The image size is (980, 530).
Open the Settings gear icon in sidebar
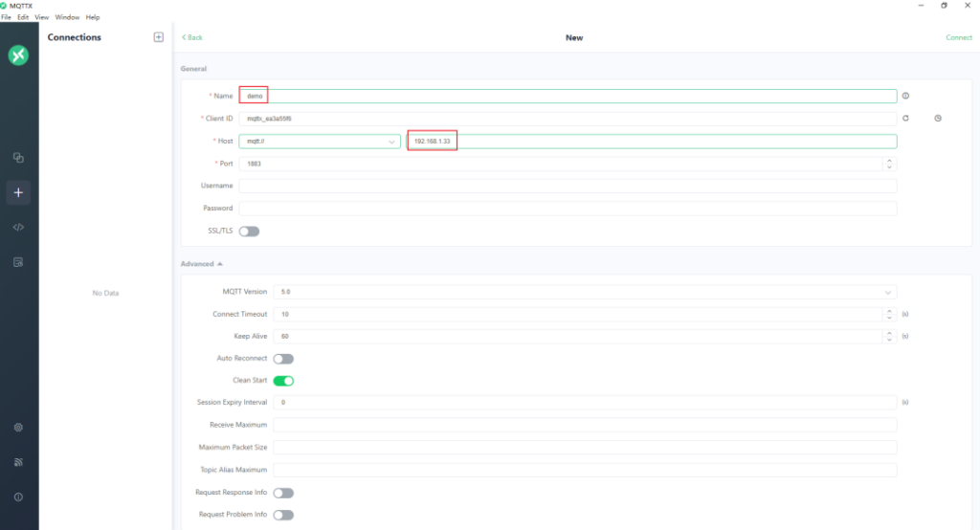point(18,428)
